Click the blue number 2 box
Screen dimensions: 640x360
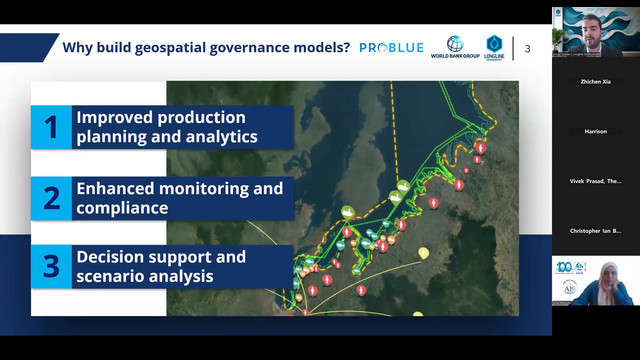coord(51,198)
